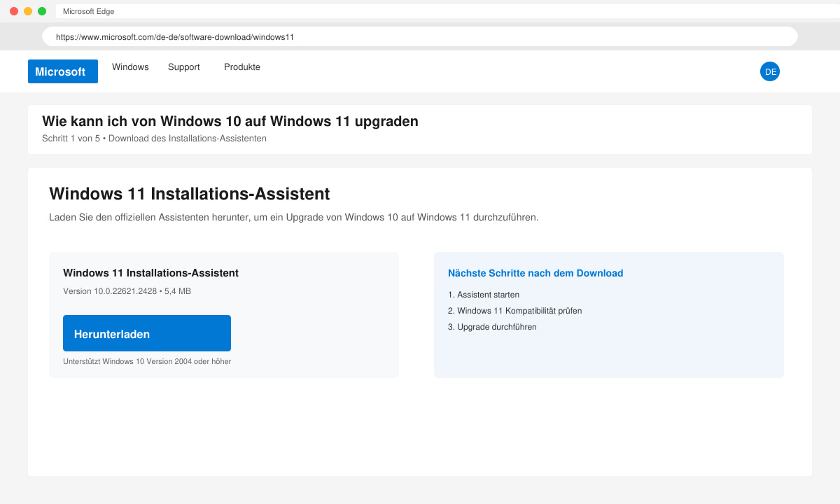Click the 'Nächste Schritte nach dem Download' heading
840x504 pixels.
click(535, 273)
